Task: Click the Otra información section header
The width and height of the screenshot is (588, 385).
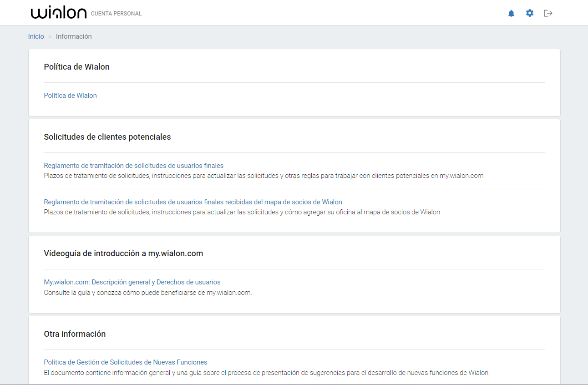Action: (x=74, y=334)
